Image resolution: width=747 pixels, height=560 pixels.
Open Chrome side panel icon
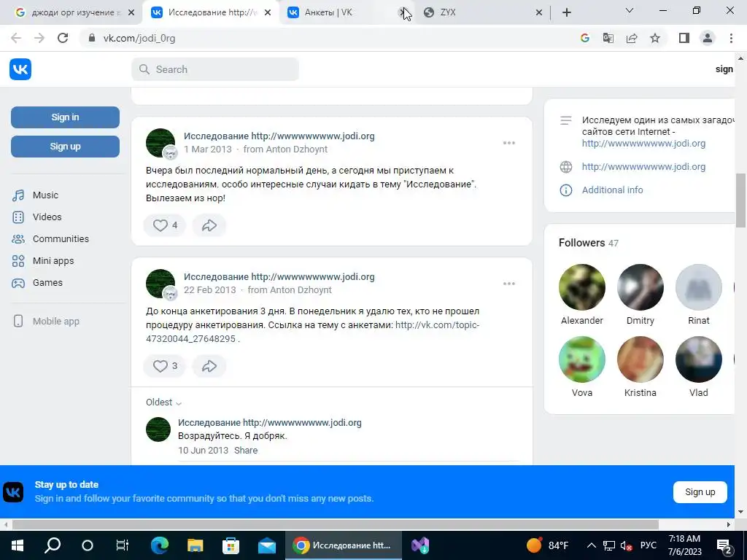(684, 38)
